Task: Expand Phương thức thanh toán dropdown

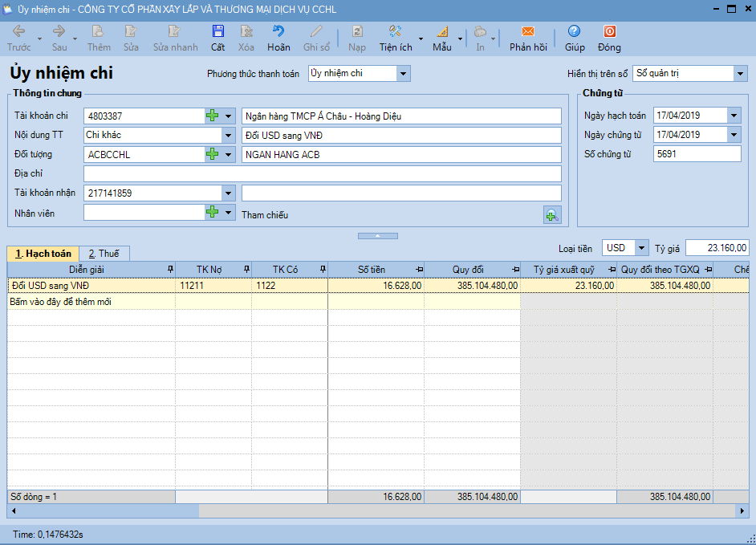Action: tap(403, 74)
